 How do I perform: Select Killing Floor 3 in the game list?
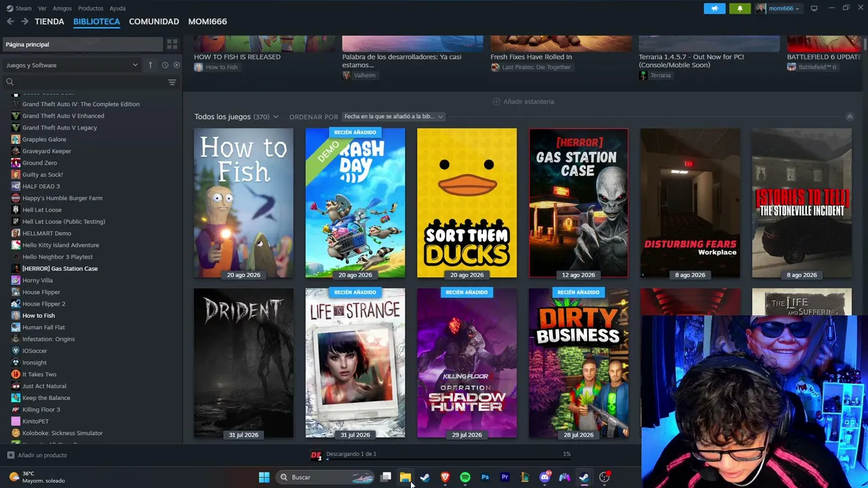[x=41, y=409]
